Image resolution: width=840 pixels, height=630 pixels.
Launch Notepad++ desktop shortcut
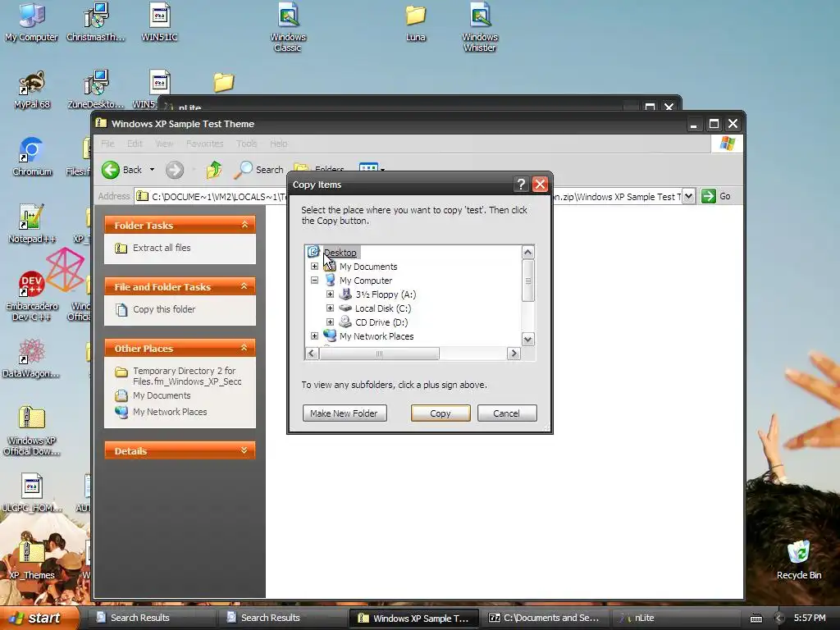tap(32, 224)
